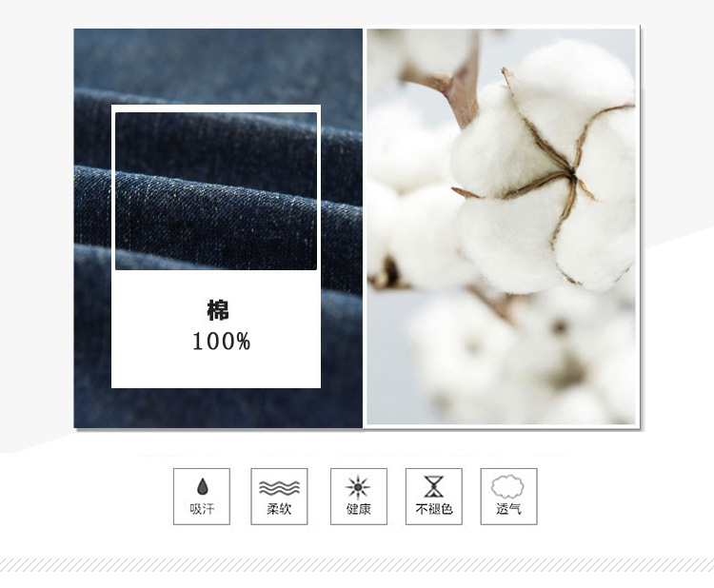Screen dimensions: 714x588
Task: Open the framed denim fabric closeup
Action: click(x=216, y=191)
